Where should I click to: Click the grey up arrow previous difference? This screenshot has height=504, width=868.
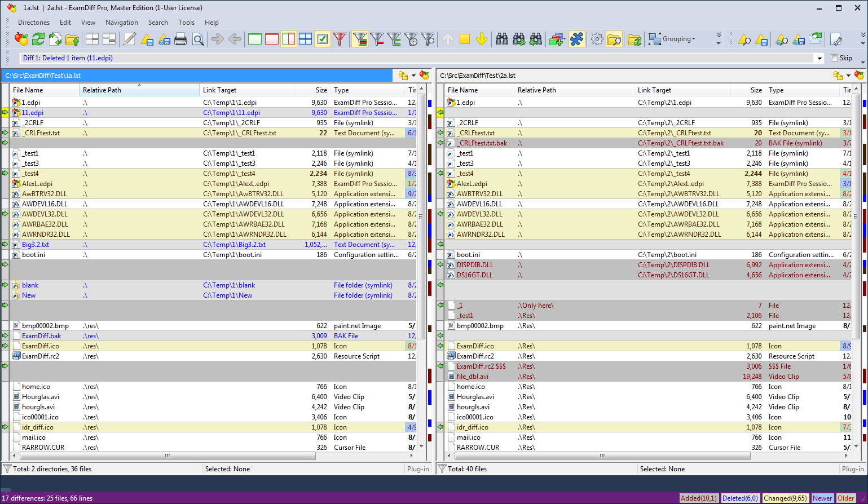448,39
